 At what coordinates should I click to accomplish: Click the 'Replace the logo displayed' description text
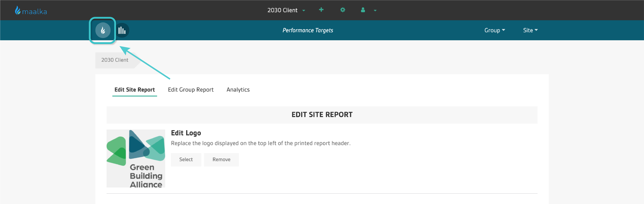tap(261, 143)
